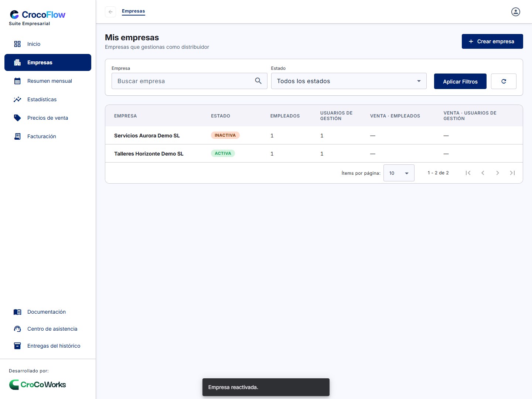Go to the next page of results
Screen dimensions: 532x399
[x=498, y=173]
